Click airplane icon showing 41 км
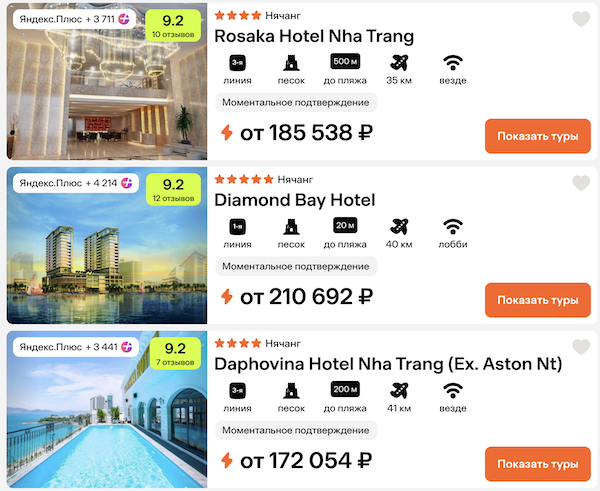 [x=399, y=390]
